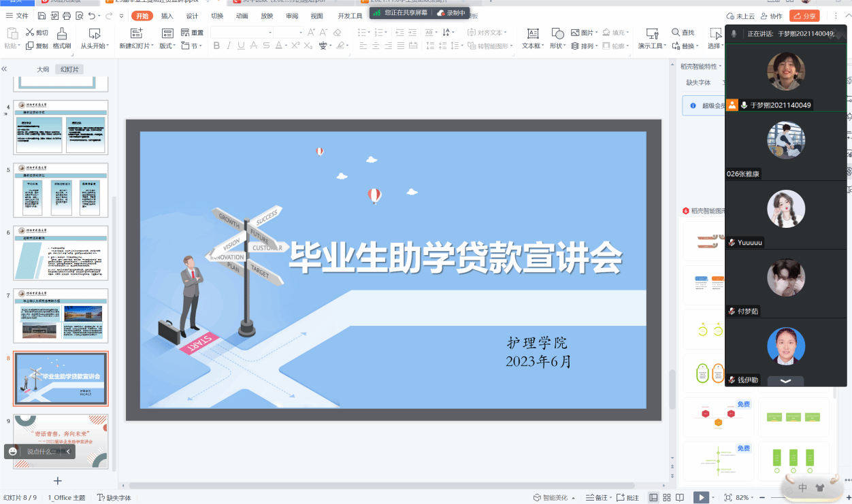This screenshot has width=852, height=504.
Task: Click the Cut (剪切) scissors icon
Action: [x=30, y=33]
